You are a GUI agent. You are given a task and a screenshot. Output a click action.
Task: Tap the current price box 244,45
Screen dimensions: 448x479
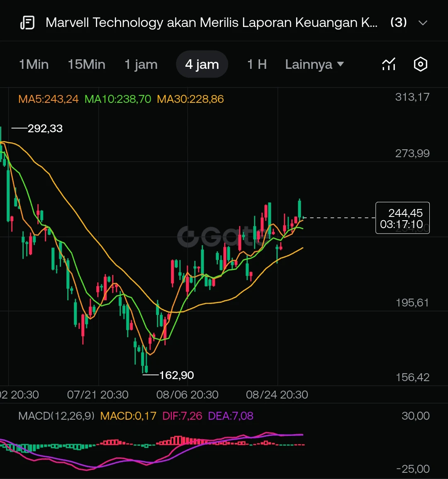click(402, 218)
